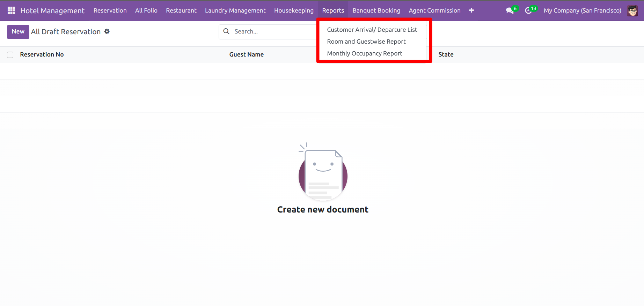The height and width of the screenshot is (306, 644).
Task: Open the company switcher My Company (San Francisco)
Action: 582,10
